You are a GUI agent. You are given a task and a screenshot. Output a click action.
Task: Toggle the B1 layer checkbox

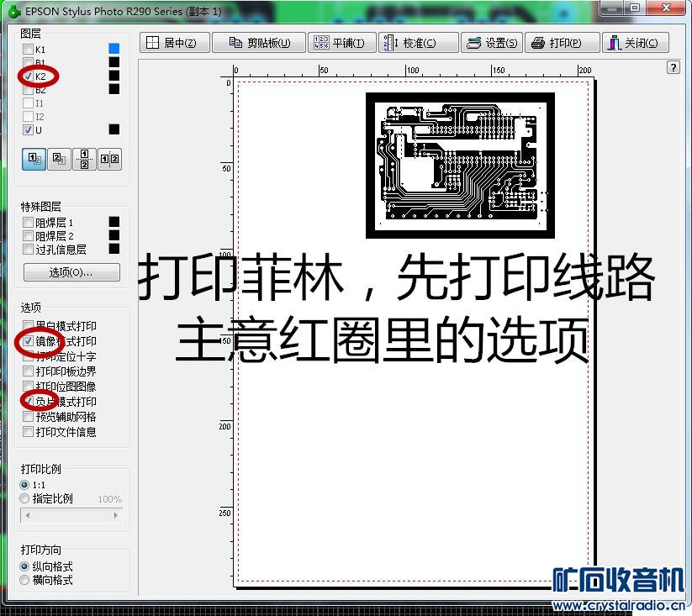pos(28,62)
